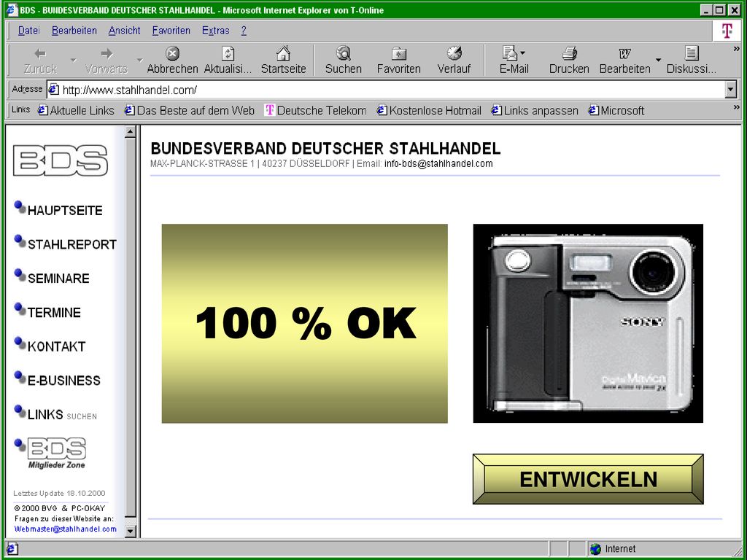Image resolution: width=747 pixels, height=560 pixels.
Task: Click the E-Mail toolbar icon
Action: (510, 53)
